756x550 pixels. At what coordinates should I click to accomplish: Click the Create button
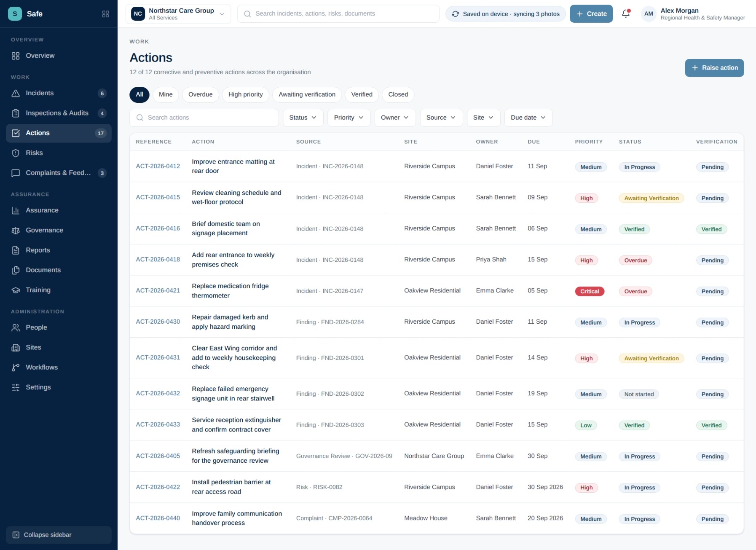[x=591, y=14]
